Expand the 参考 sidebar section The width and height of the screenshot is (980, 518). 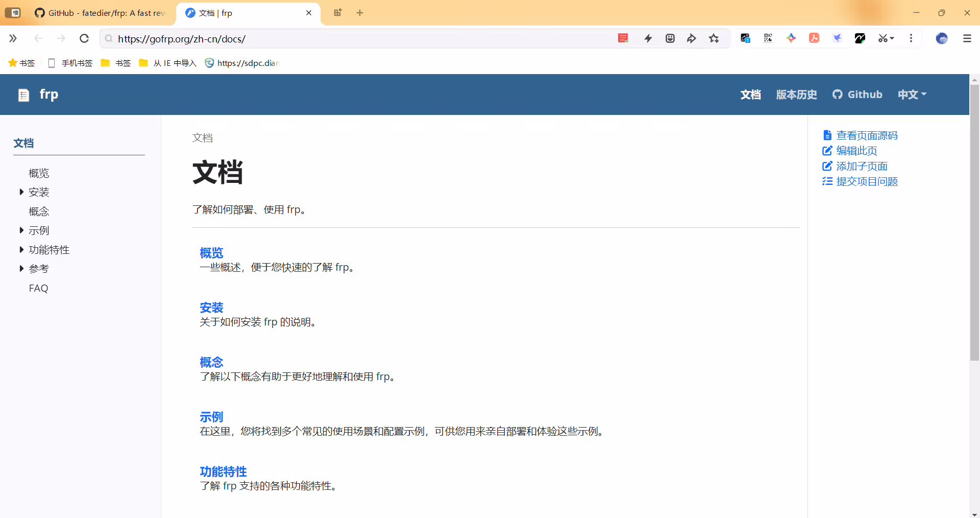(x=34, y=269)
